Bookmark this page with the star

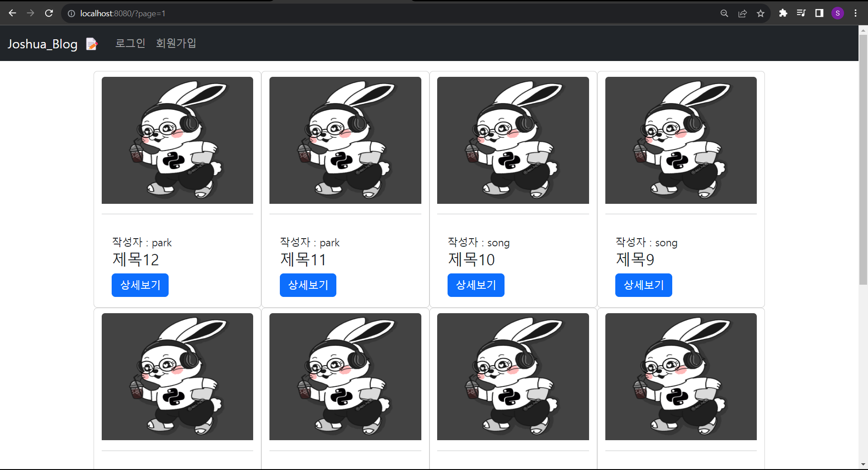coord(760,14)
